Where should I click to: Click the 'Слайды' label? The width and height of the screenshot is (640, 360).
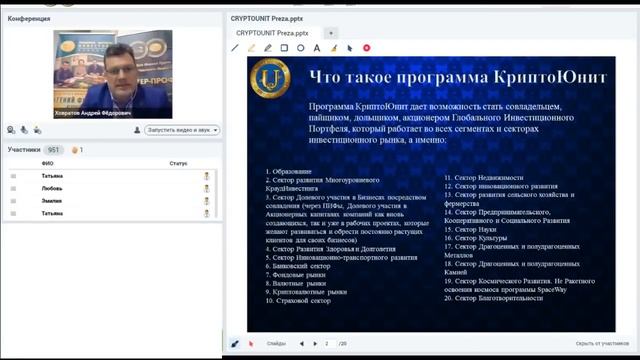pyautogui.click(x=276, y=344)
